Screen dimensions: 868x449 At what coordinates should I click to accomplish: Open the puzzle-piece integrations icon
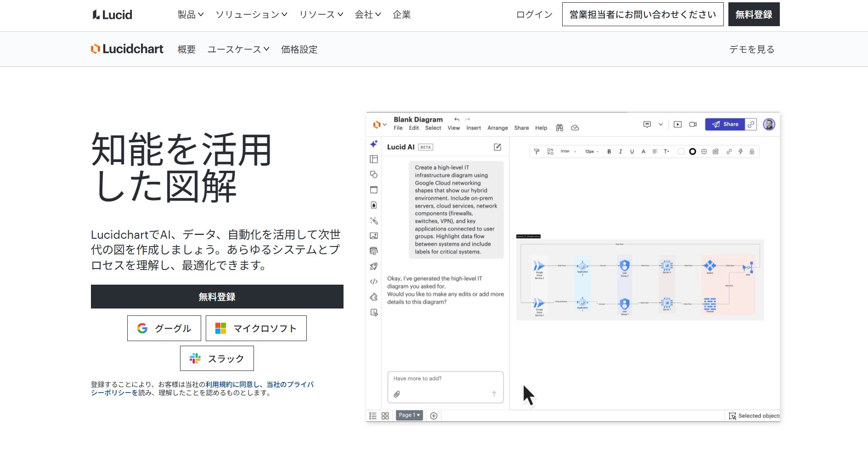(374, 297)
